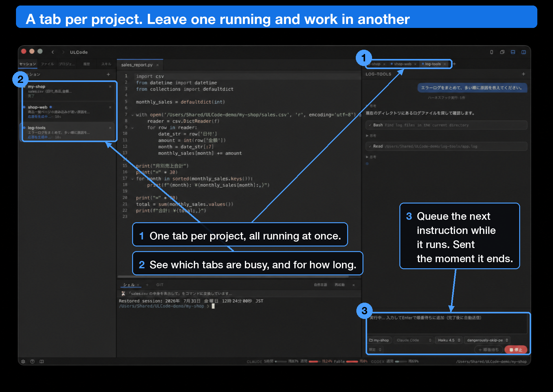Image resolution: width=553 pixels, height=392 pixels.
Task: Switch to the sales_report.py editor tab
Action: tap(137, 65)
